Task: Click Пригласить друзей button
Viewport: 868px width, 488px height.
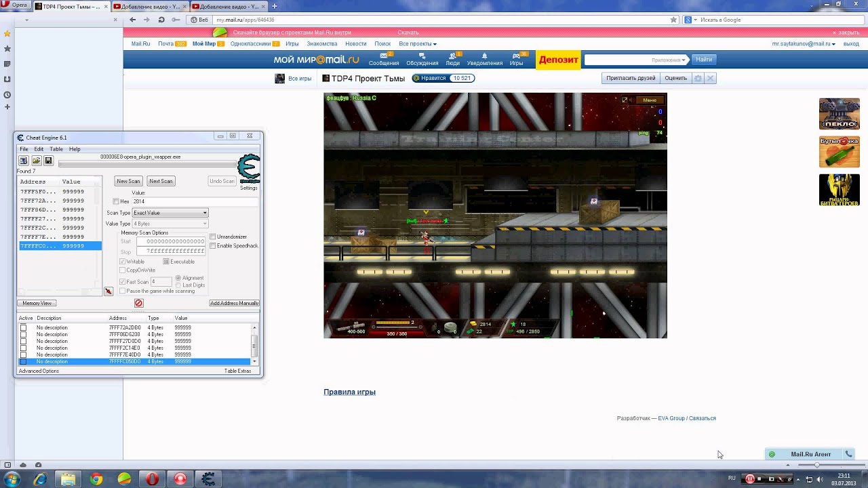Action: (x=631, y=79)
